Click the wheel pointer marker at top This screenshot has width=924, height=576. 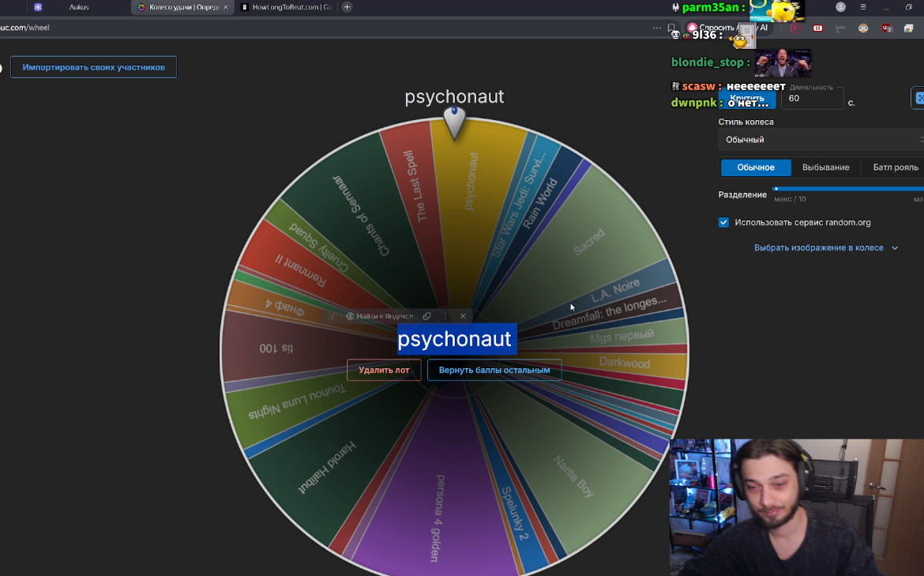[x=454, y=122]
